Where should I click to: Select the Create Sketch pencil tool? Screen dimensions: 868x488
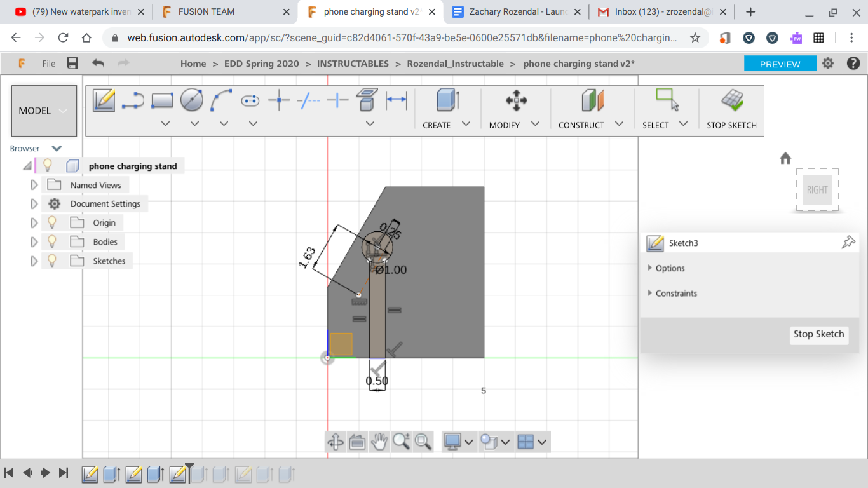tap(104, 100)
